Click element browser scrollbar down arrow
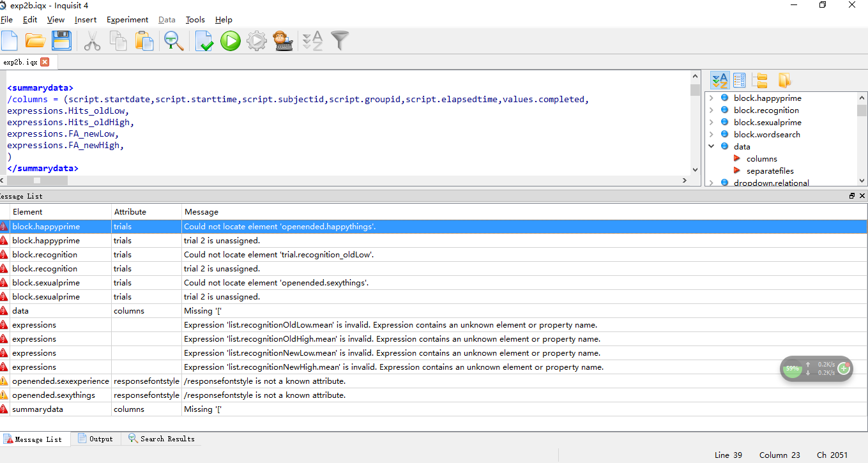Screen dimensions: 868x463 pyautogui.click(x=862, y=181)
